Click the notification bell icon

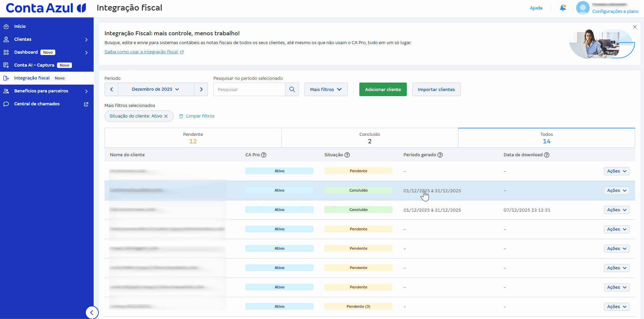pyautogui.click(x=563, y=8)
